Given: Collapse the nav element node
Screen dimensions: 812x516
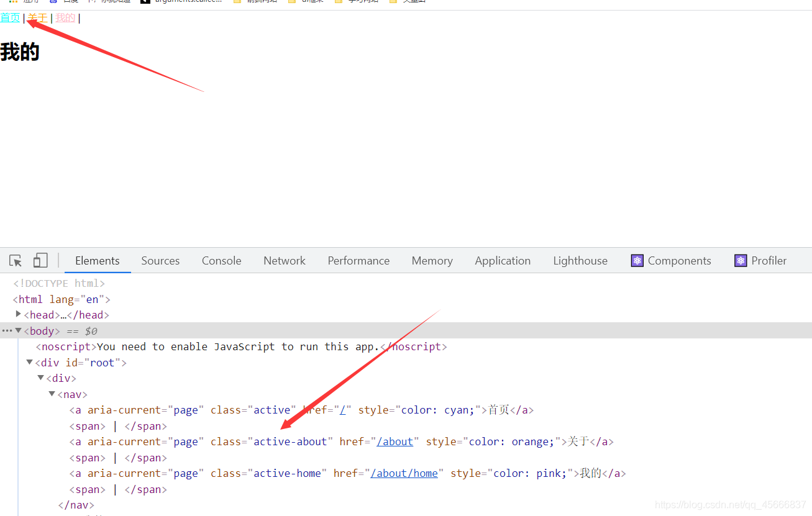Looking at the screenshot, I should tap(52, 394).
